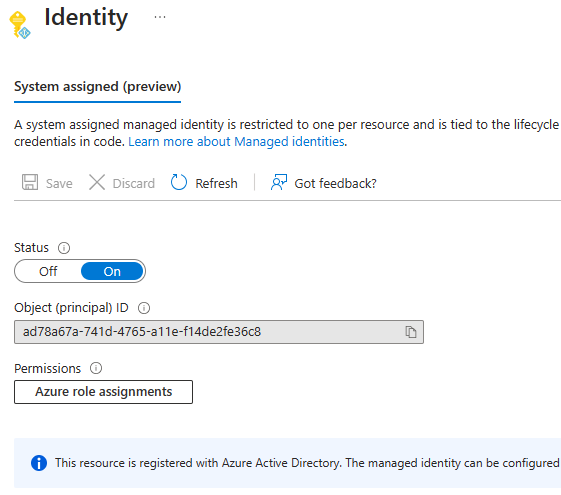Click the Status info icon
This screenshot has width=561, height=495.
click(64, 248)
